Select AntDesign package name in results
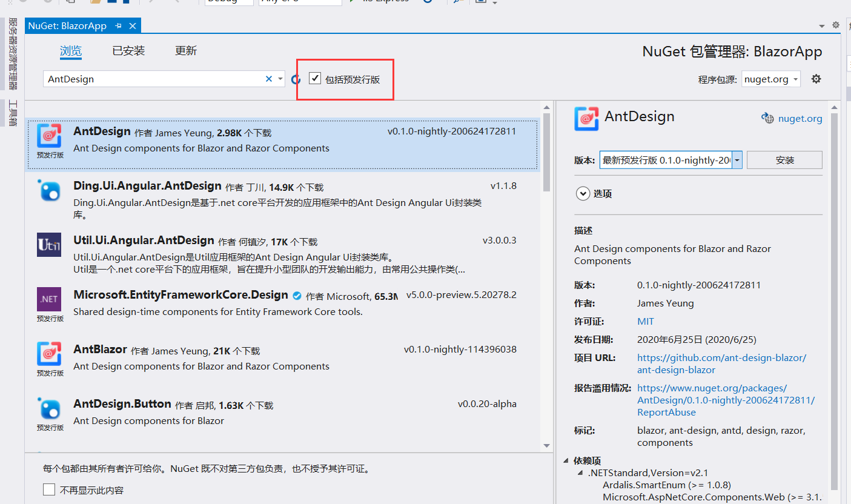 [x=102, y=131]
